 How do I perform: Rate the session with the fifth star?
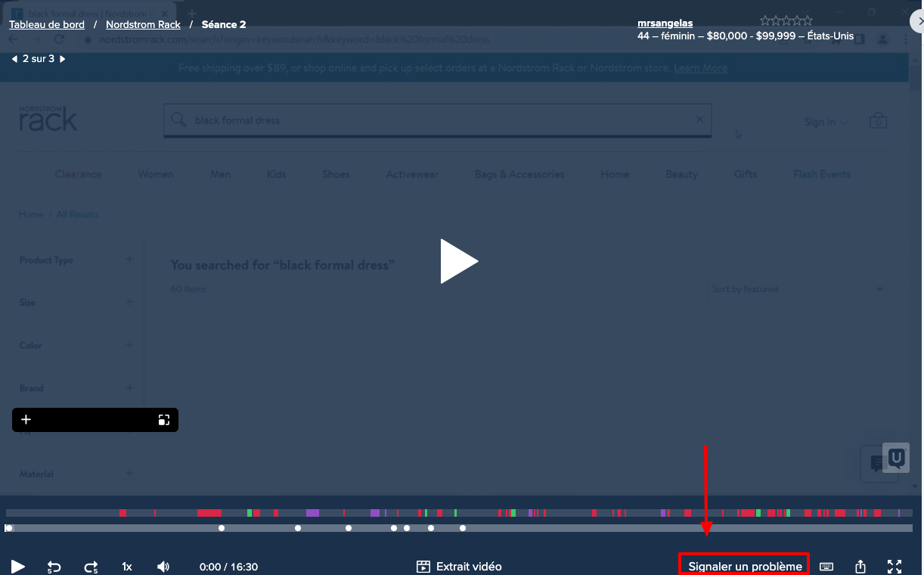[x=808, y=21]
